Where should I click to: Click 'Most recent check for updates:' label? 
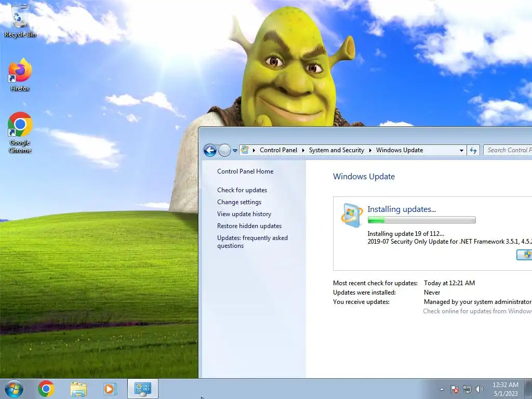pyautogui.click(x=375, y=283)
